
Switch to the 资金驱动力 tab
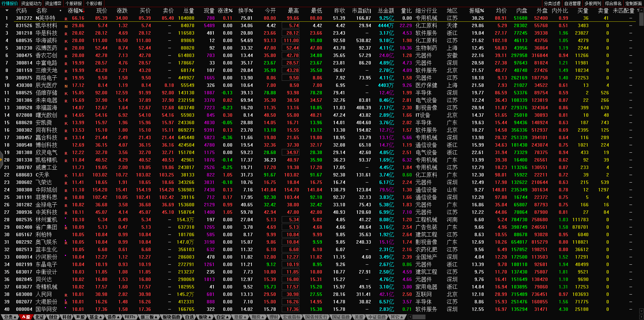pos(31,3)
